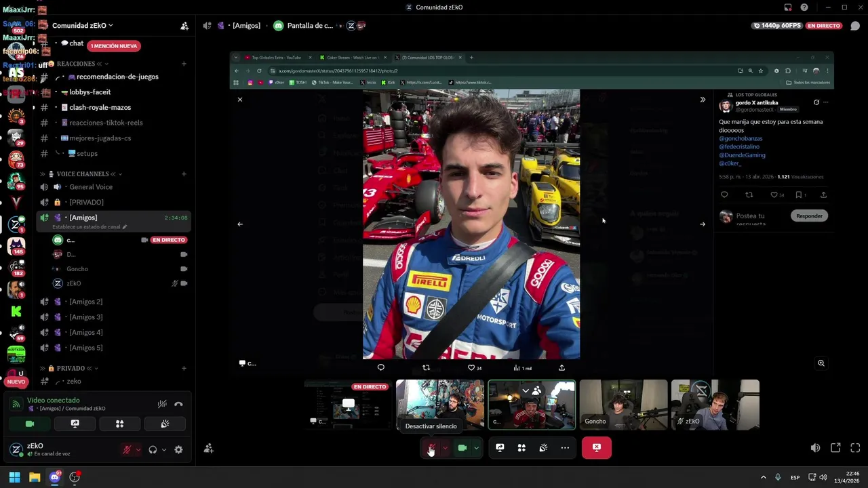The image size is (868, 488).
Task: Start activity button in voice status panel
Action: 119,424
